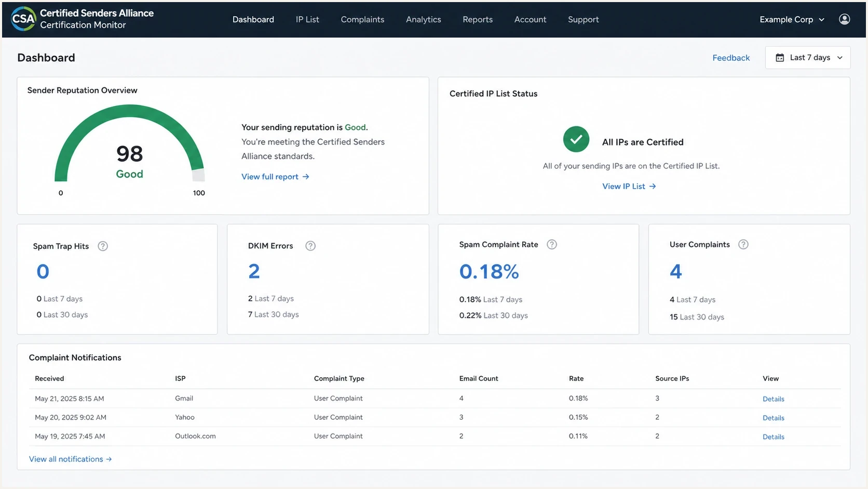Go to the Dashboard tab
868x489 pixels.
253,19
